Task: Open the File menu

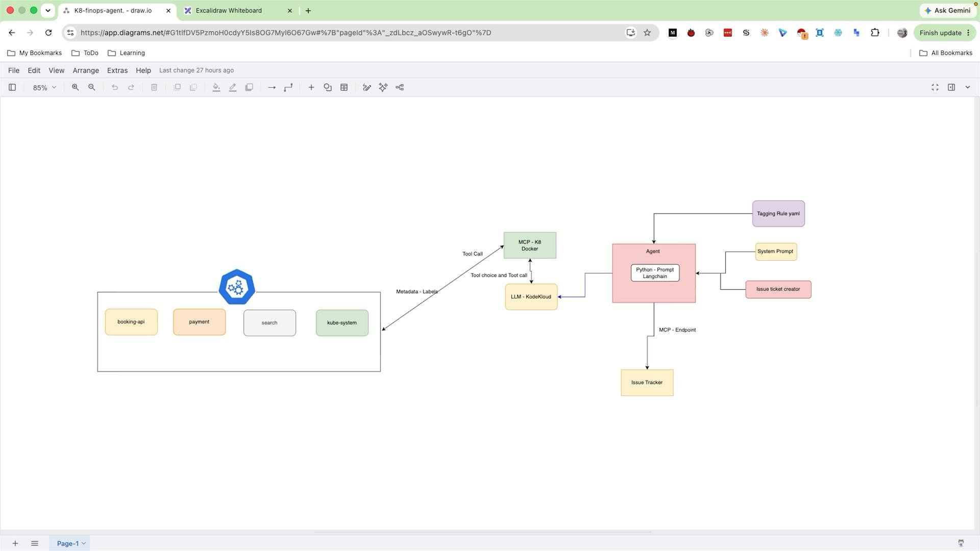Action: pyautogui.click(x=14, y=70)
